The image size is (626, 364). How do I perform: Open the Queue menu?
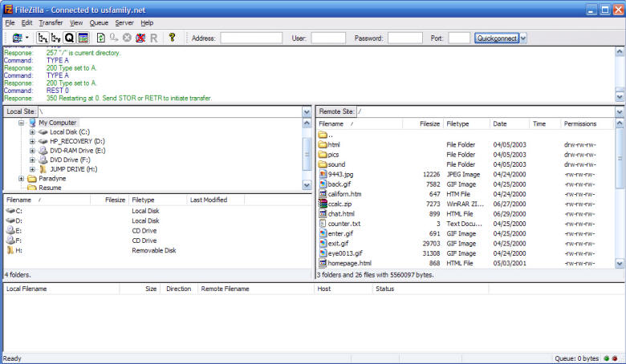coord(99,22)
